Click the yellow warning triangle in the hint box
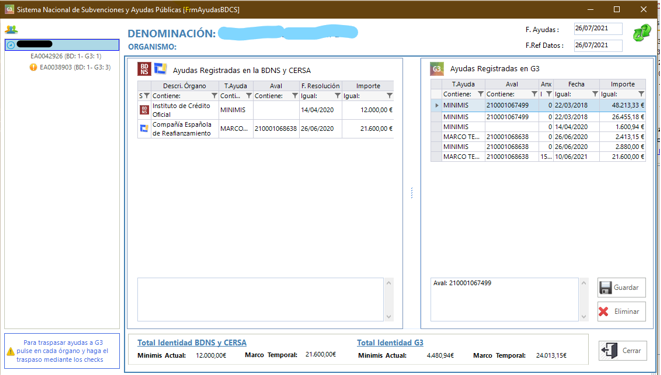The height and width of the screenshot is (375, 661). 11,351
